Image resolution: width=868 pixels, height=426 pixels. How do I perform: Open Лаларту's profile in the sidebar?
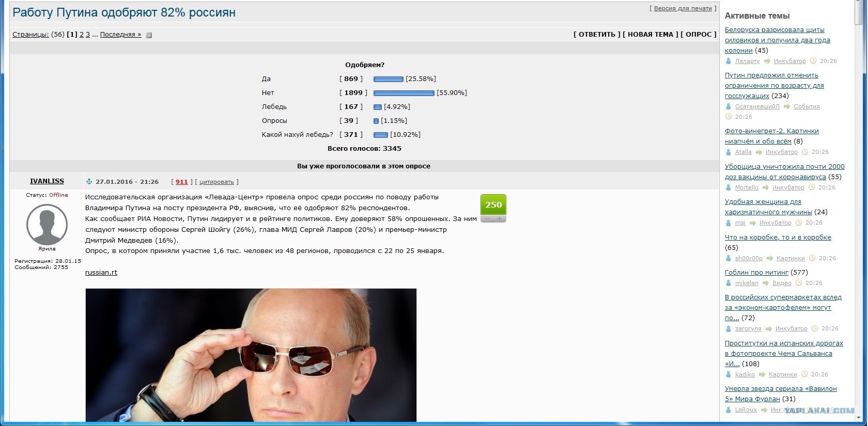click(x=748, y=61)
